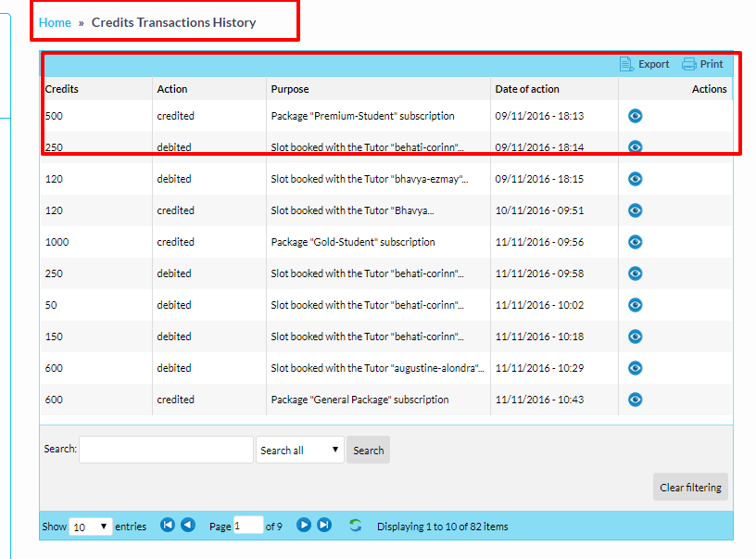Image resolution: width=756 pixels, height=559 pixels.
Task: Click into the Search text field
Action: 166,450
